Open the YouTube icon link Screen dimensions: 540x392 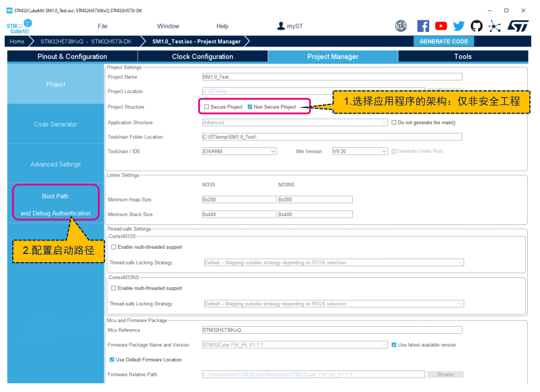coord(441,26)
